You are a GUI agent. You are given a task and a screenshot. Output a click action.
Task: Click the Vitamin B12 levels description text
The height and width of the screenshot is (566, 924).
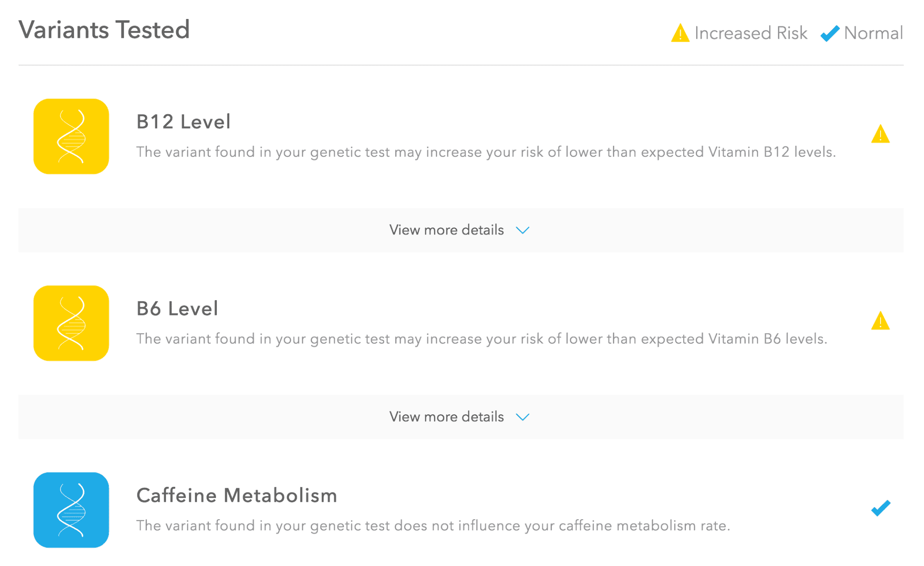[x=485, y=152]
